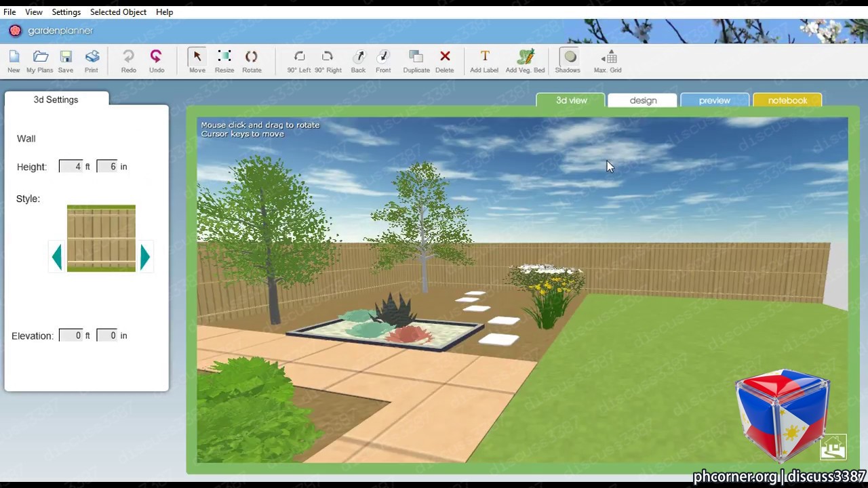Click the wooden fence style thumbnail
The image size is (868, 488).
(101, 238)
